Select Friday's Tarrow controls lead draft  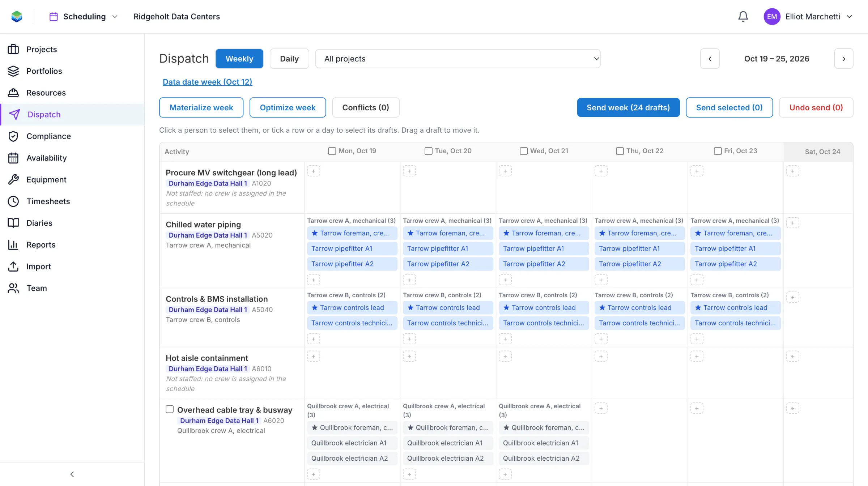click(x=736, y=308)
